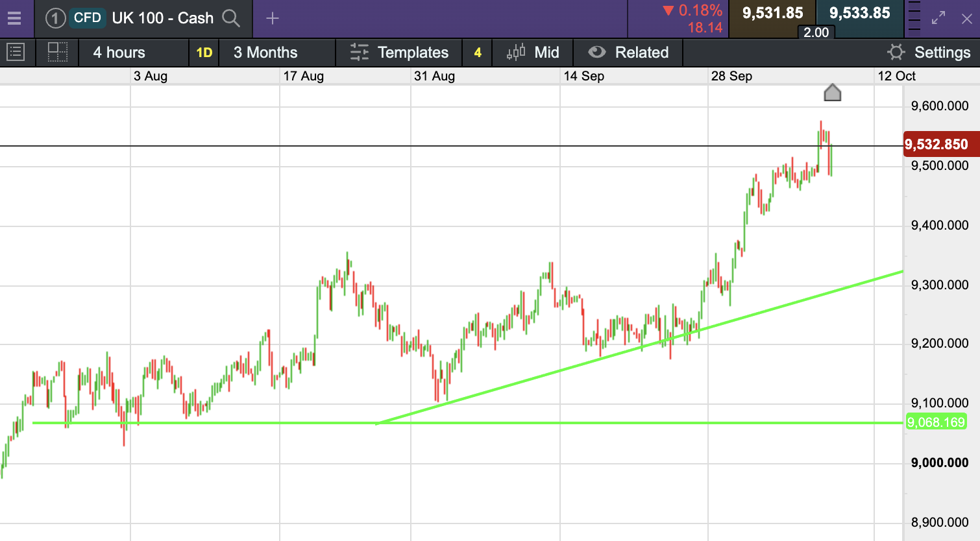Open the Templates menu
Screen dimensions: 980x541
399,53
